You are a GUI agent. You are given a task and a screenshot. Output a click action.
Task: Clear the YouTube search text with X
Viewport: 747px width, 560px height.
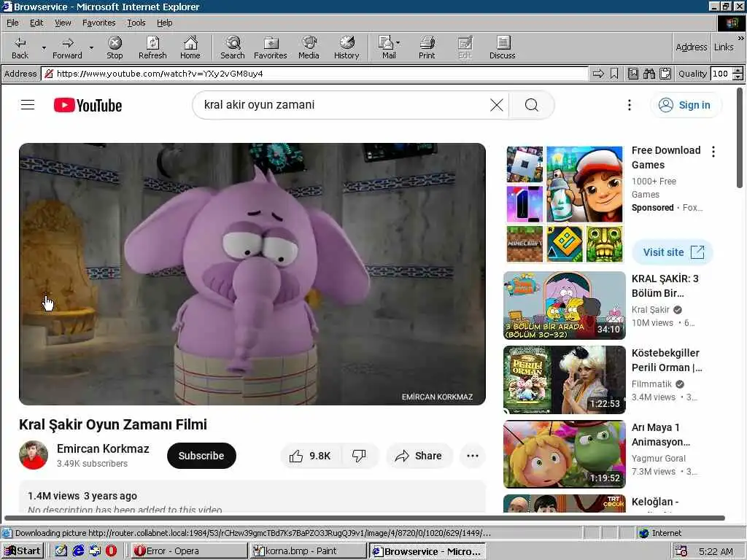coord(496,105)
